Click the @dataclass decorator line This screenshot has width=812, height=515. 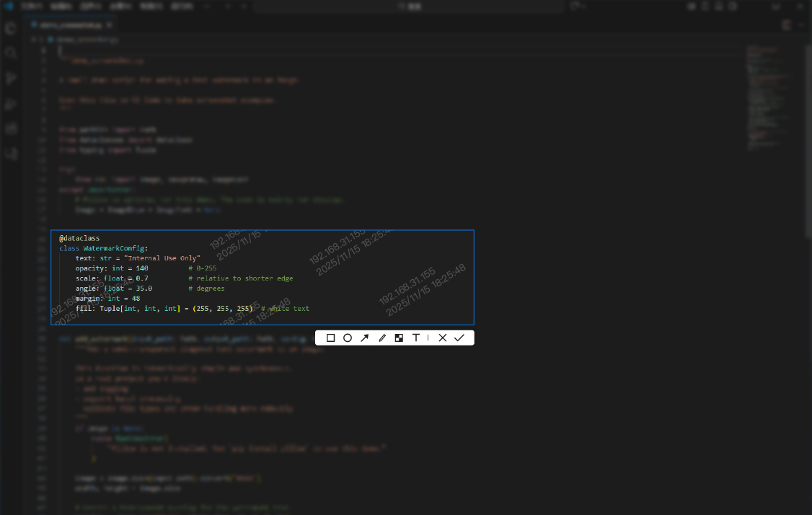[x=79, y=238]
